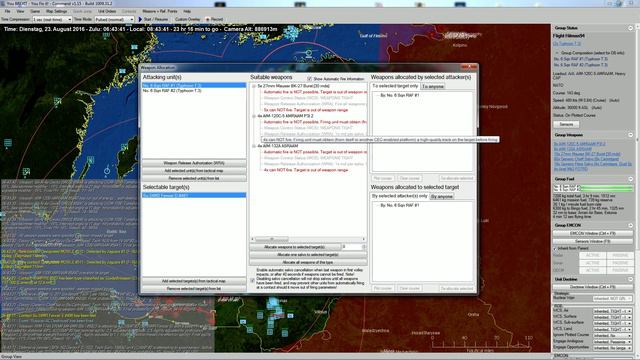Open the File menu
Viewport: 640px width, 360px height.
(x=7, y=11)
